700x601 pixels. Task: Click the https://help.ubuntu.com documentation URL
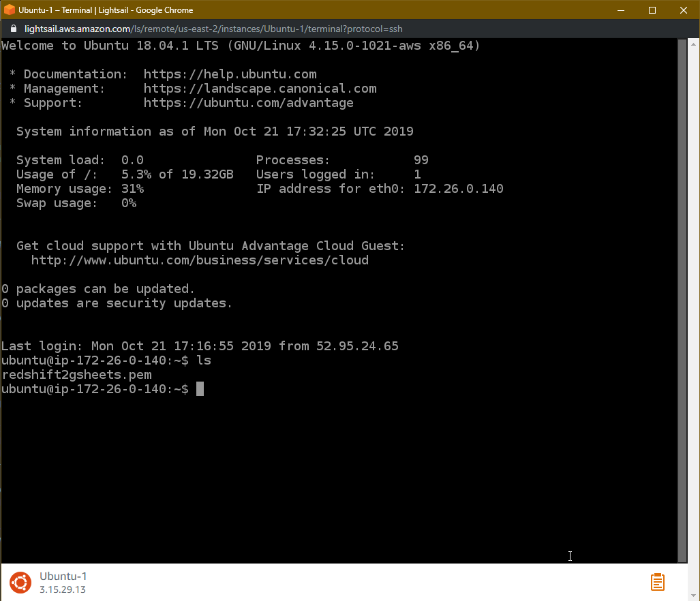pos(230,74)
